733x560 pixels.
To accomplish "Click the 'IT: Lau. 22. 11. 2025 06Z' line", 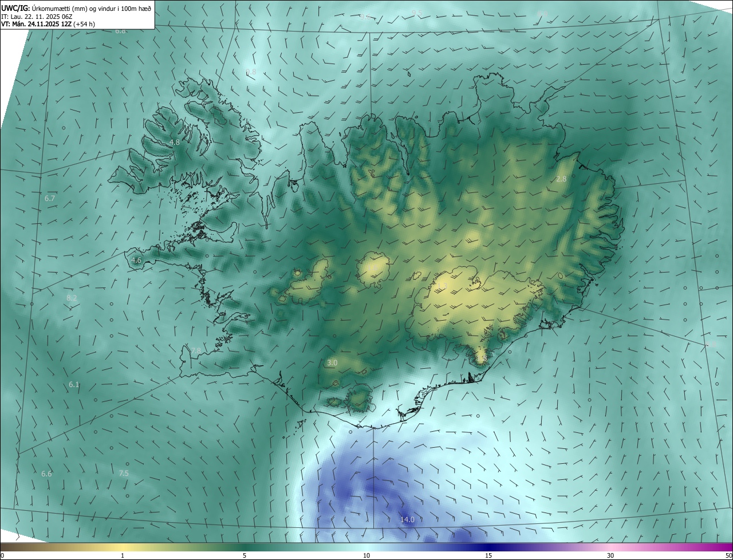I will pyautogui.click(x=38, y=17).
